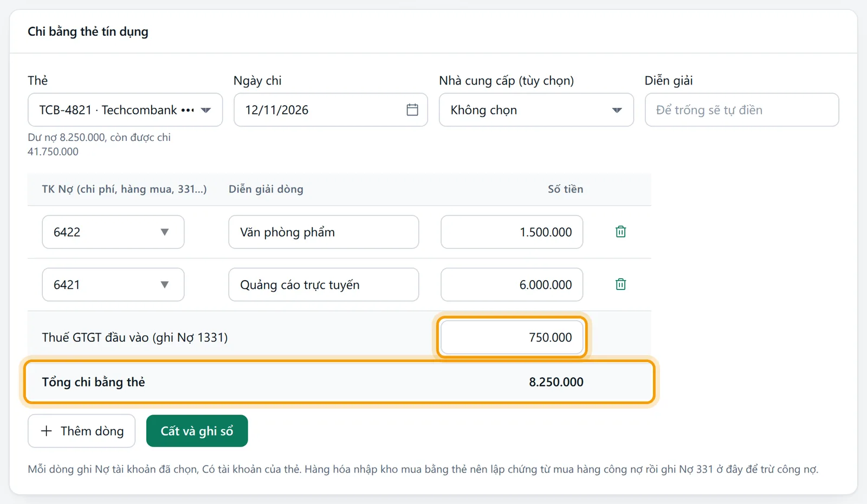
Task: Delete the Quảng cáo trực tuyến line
Action: [620, 285]
